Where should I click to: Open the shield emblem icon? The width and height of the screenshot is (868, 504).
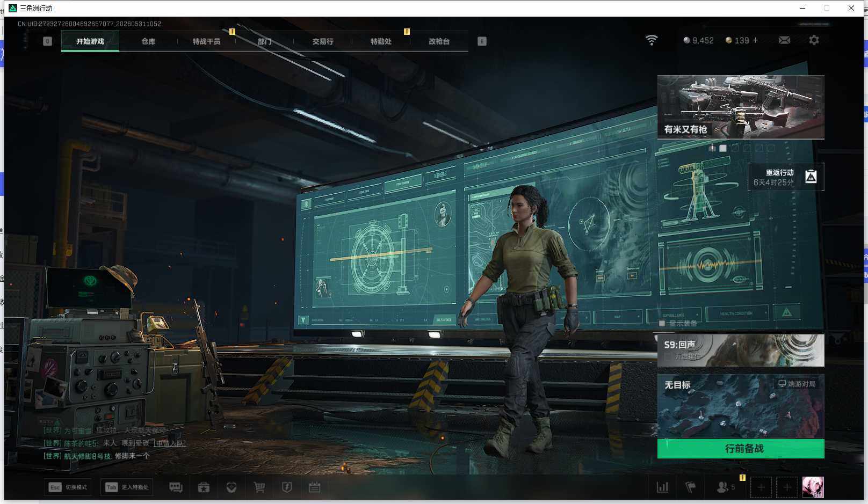tap(287, 487)
